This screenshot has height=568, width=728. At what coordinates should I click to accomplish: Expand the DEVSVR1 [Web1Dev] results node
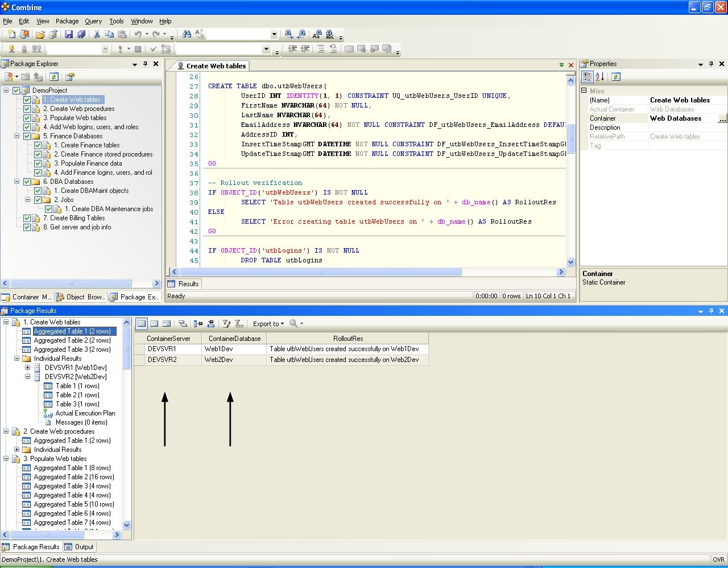tap(28, 368)
